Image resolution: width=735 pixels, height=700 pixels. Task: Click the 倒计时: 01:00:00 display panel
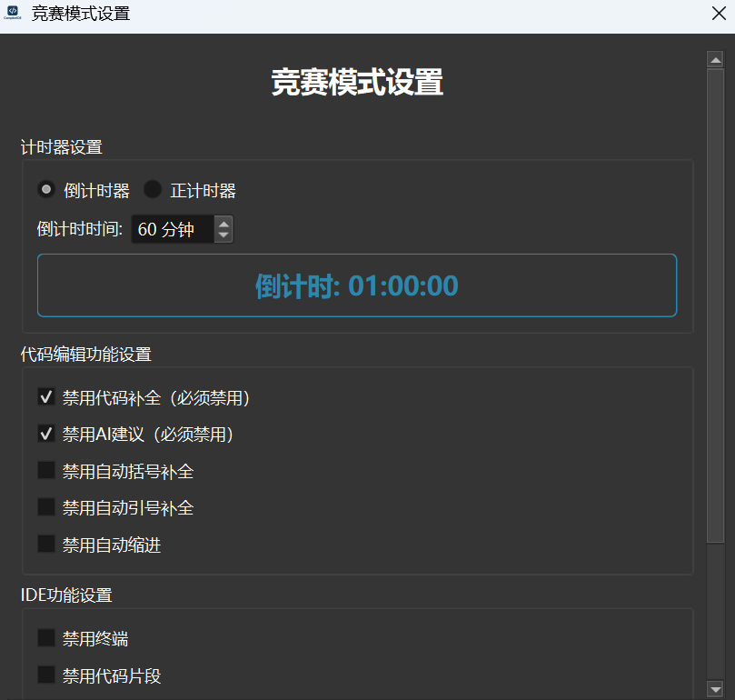point(356,285)
